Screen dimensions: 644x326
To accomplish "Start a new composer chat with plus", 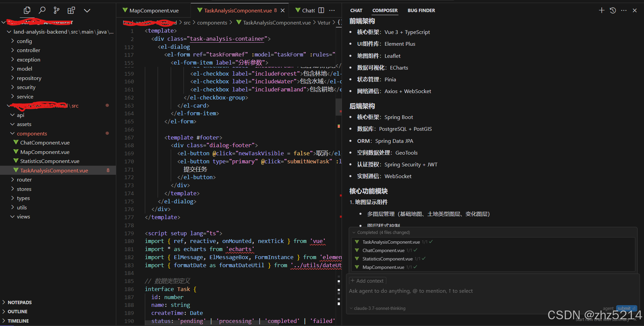I will [602, 10].
